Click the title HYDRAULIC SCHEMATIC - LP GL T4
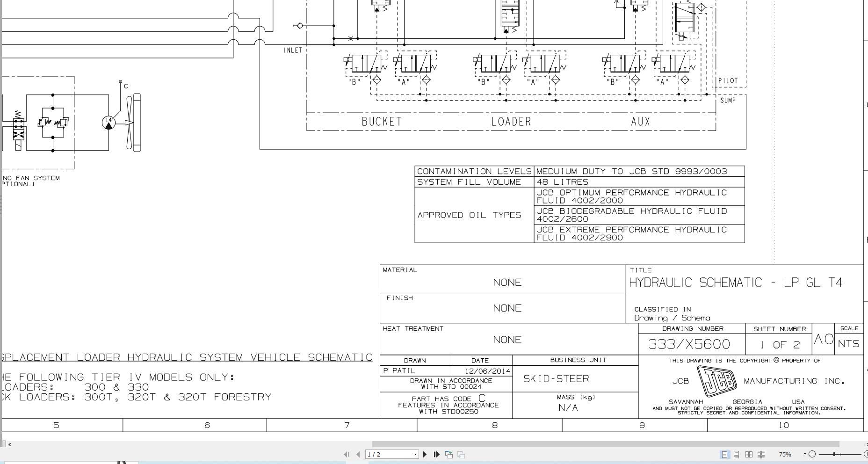 coord(736,283)
